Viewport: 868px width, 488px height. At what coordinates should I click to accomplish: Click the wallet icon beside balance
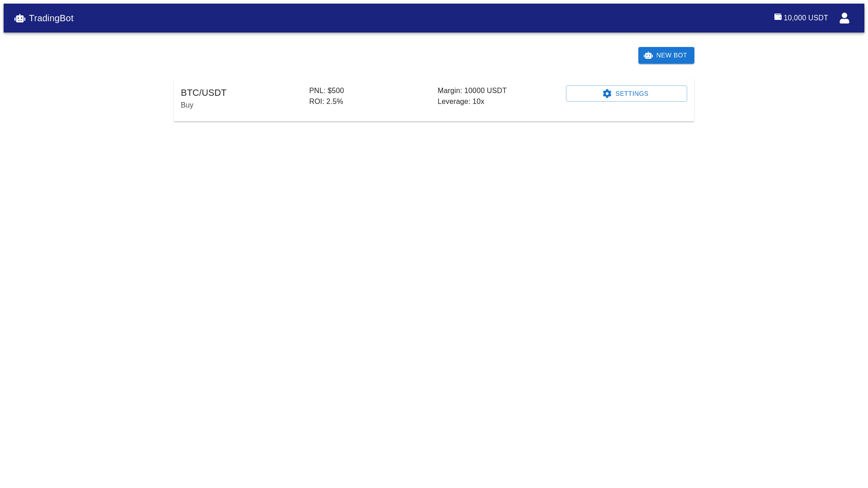tap(778, 17)
